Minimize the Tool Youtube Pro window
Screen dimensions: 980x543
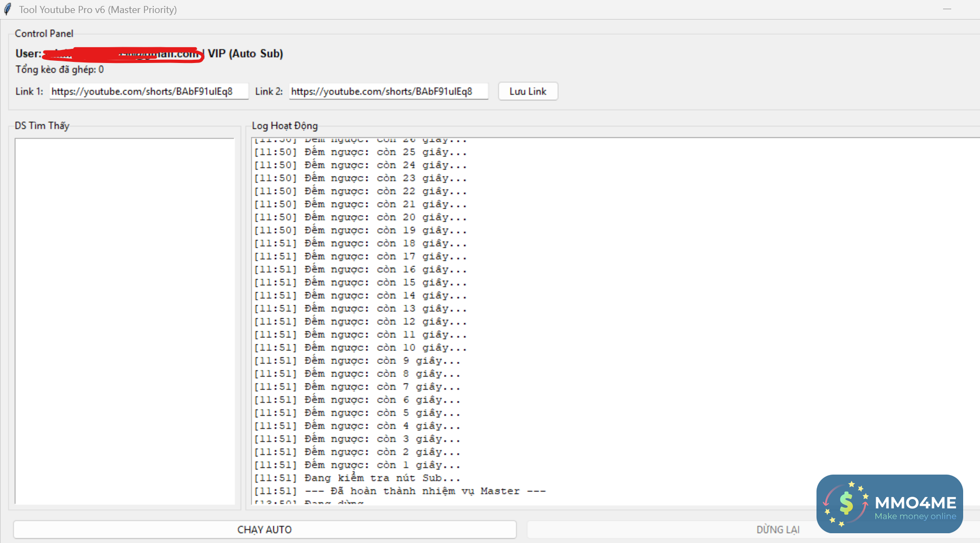pyautogui.click(x=947, y=9)
